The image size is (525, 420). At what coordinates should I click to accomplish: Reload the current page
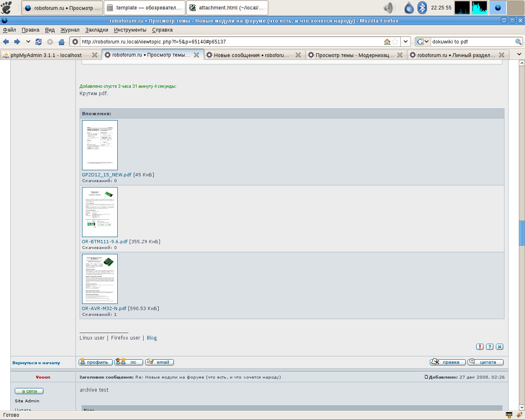[39, 42]
